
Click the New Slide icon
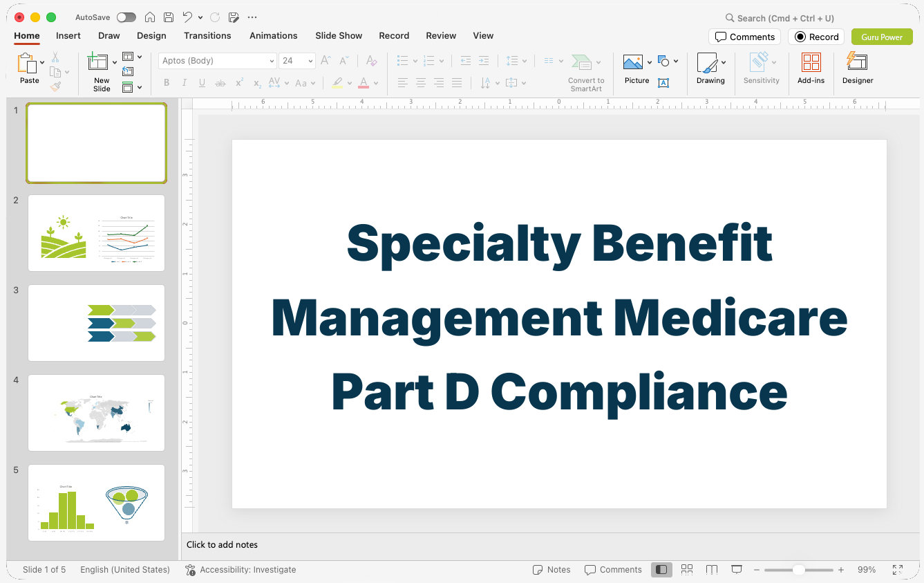97,62
